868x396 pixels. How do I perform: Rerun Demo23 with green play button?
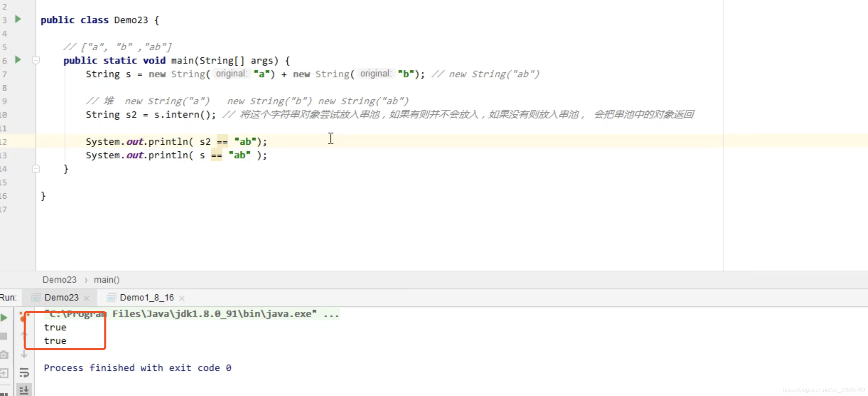click(x=4, y=317)
